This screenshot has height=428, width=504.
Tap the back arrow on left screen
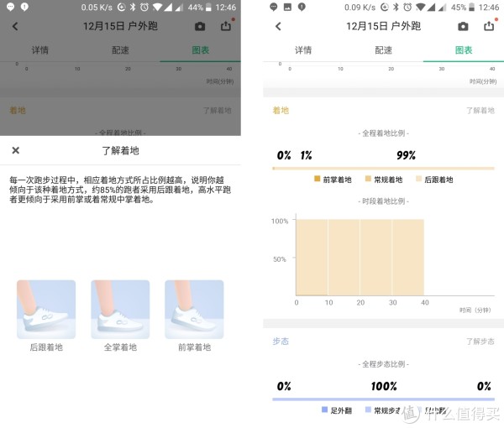point(15,26)
